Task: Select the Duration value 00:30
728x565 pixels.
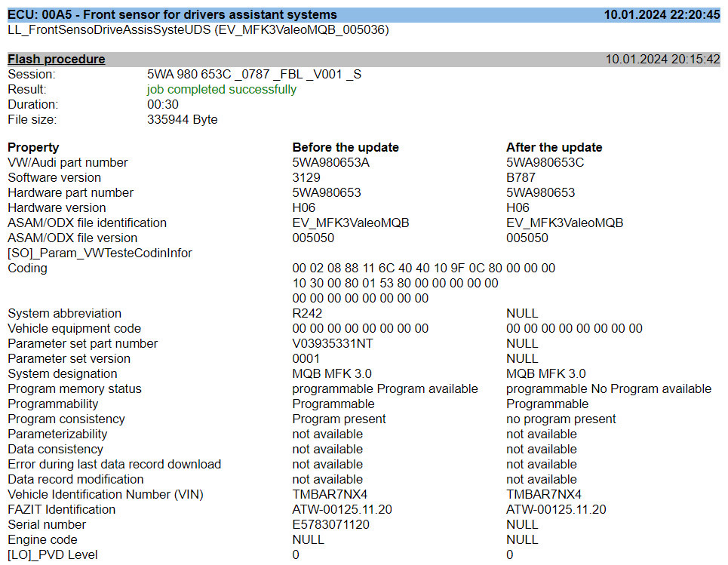Action: pos(161,104)
